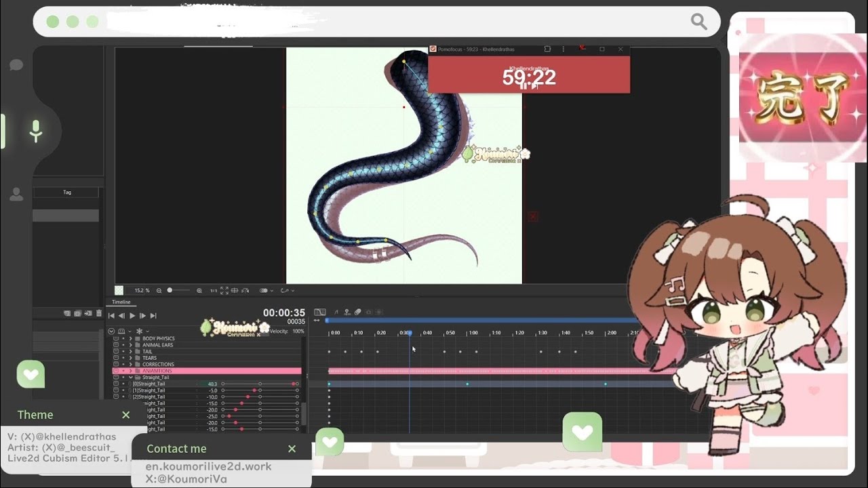Click the camera snapshot icon in the timeline toolbar
Viewport: 868px width, 488px height.
pyautogui.click(x=368, y=312)
